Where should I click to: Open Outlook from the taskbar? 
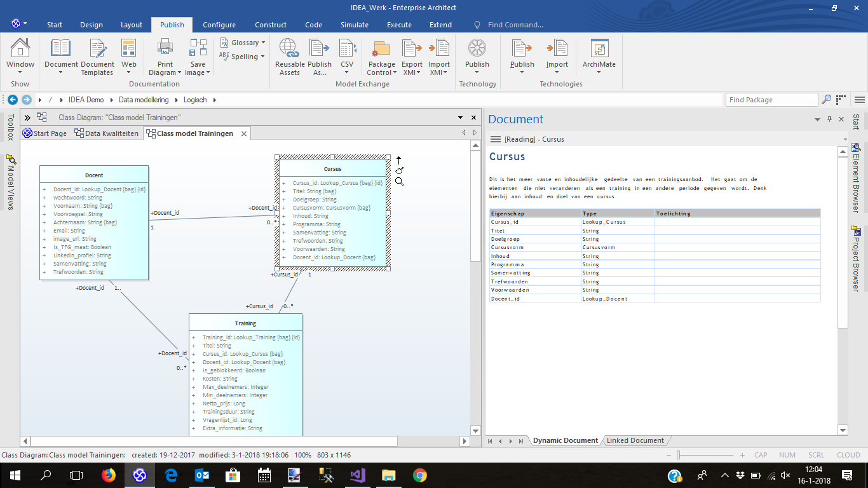pos(202,475)
